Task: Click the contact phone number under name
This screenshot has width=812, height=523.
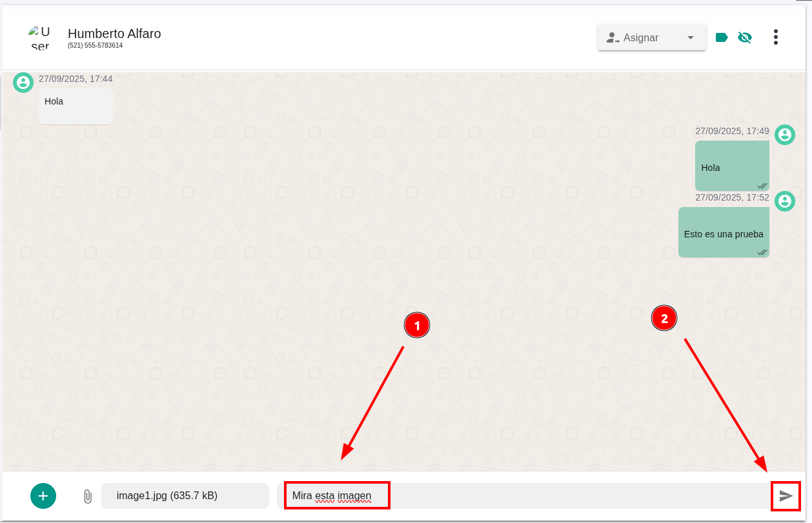Action: coord(95,46)
